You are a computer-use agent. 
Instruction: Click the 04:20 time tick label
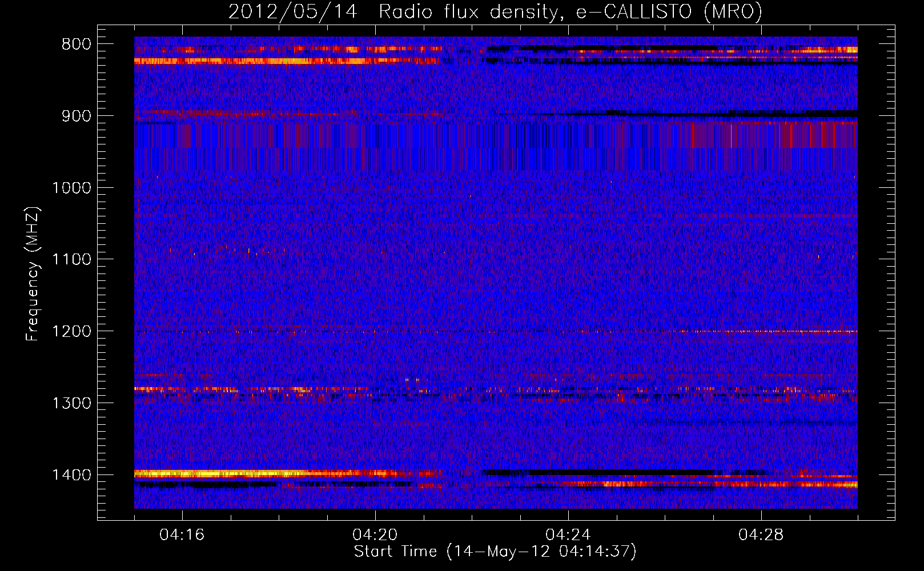[375, 535]
